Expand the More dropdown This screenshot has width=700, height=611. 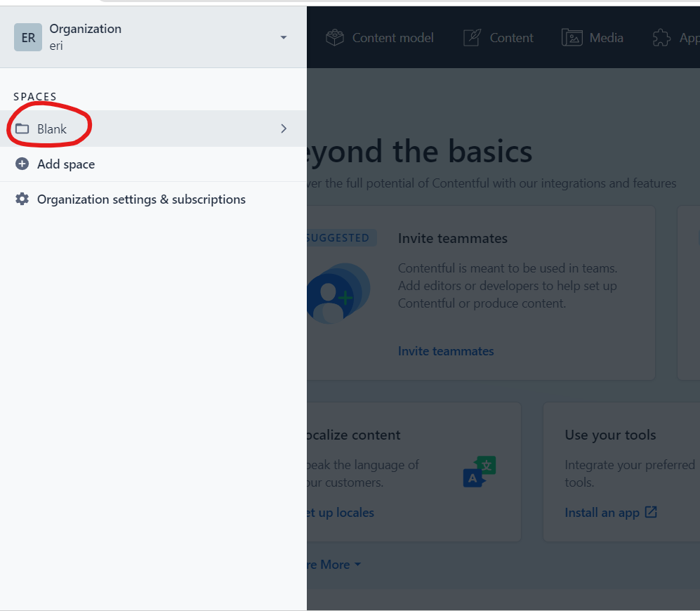point(335,565)
